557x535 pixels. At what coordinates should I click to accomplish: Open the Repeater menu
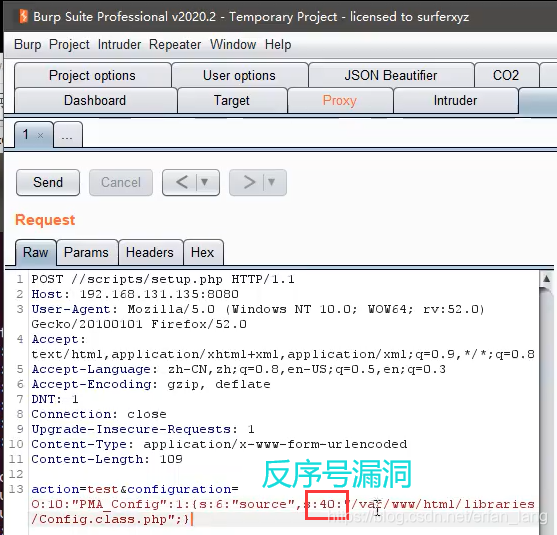175,45
